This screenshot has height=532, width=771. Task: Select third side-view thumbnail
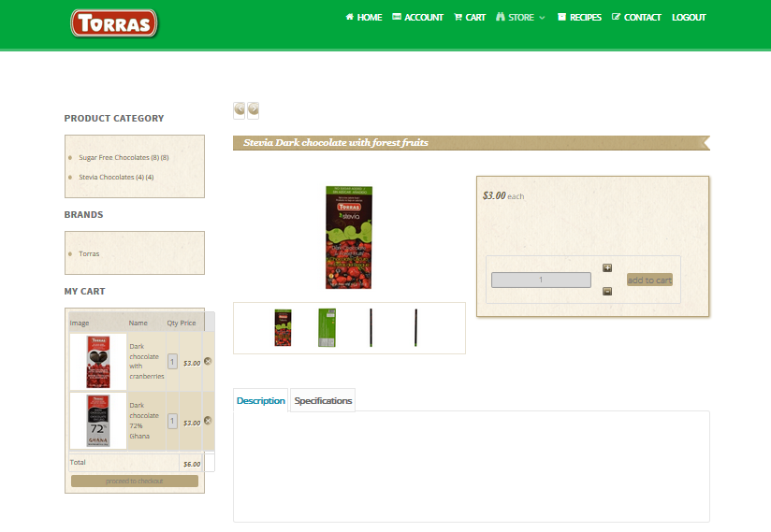371,327
